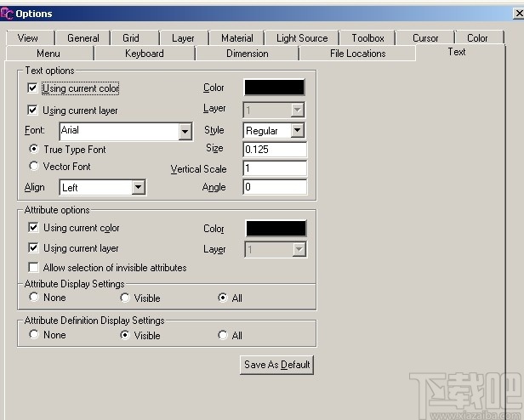Select True Type Font radio button
This screenshot has height=420, width=524.
pyautogui.click(x=34, y=149)
